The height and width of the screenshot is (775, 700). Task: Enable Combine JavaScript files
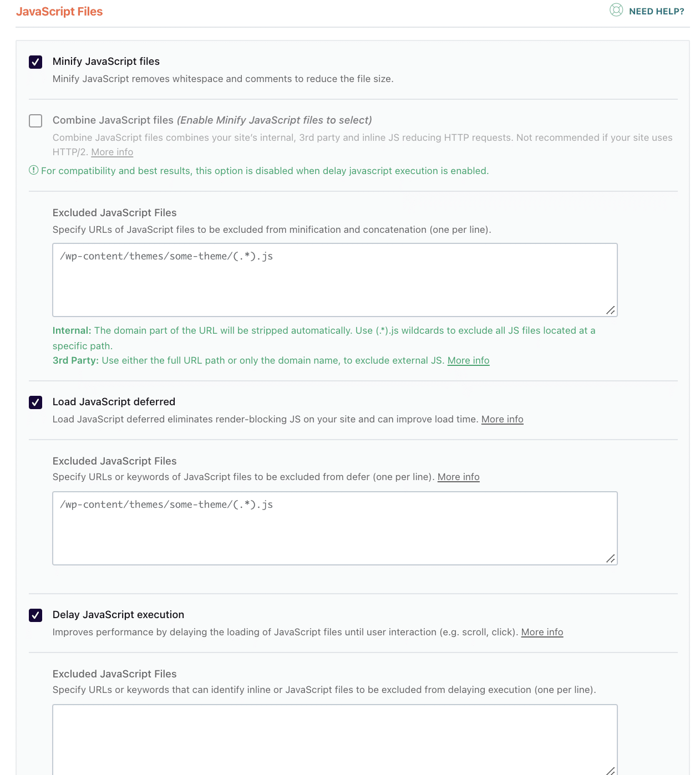tap(35, 121)
